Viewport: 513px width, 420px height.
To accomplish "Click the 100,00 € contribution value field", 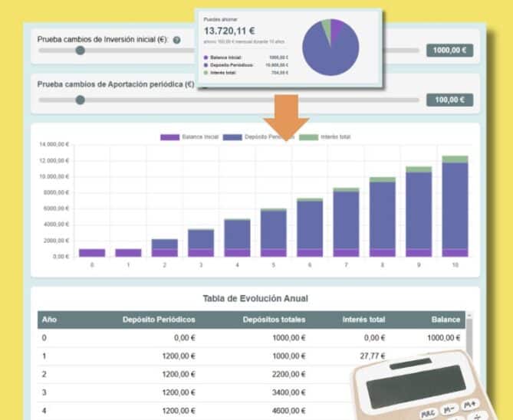I will point(449,100).
